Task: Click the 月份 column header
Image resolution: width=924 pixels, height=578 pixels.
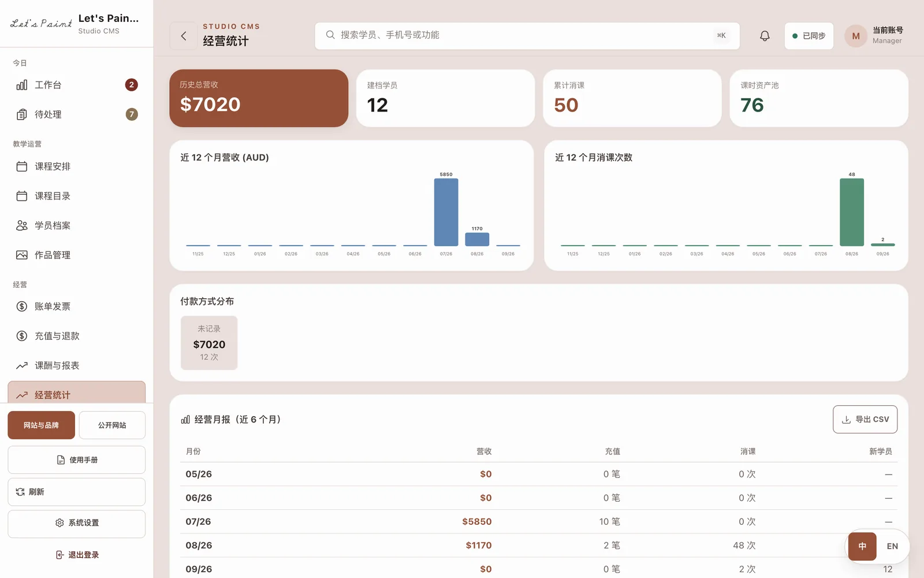Action: click(193, 451)
